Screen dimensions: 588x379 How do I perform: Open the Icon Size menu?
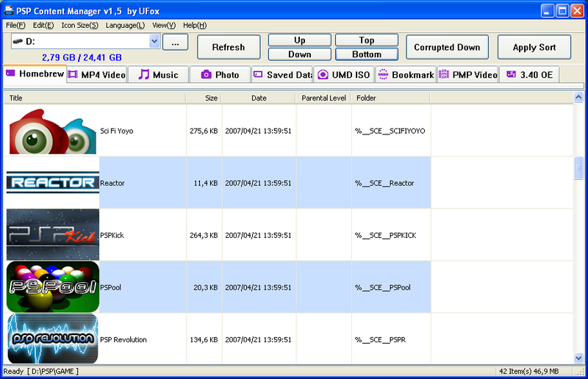pos(79,25)
